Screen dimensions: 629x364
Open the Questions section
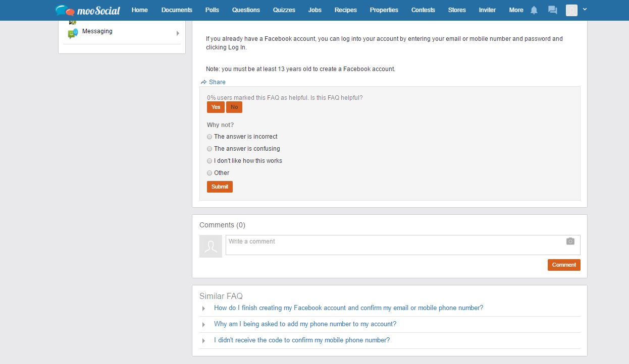coord(246,10)
